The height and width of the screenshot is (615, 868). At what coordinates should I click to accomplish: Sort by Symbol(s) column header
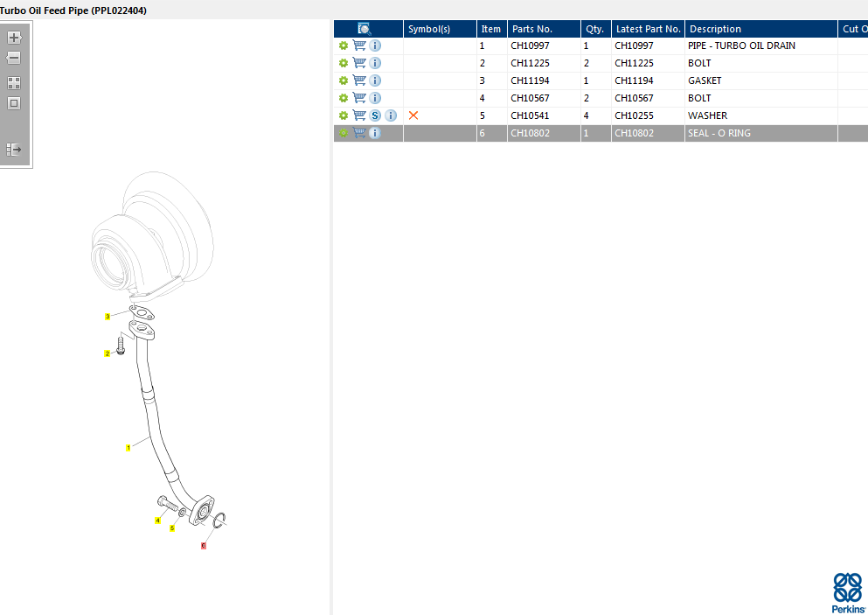click(440, 29)
